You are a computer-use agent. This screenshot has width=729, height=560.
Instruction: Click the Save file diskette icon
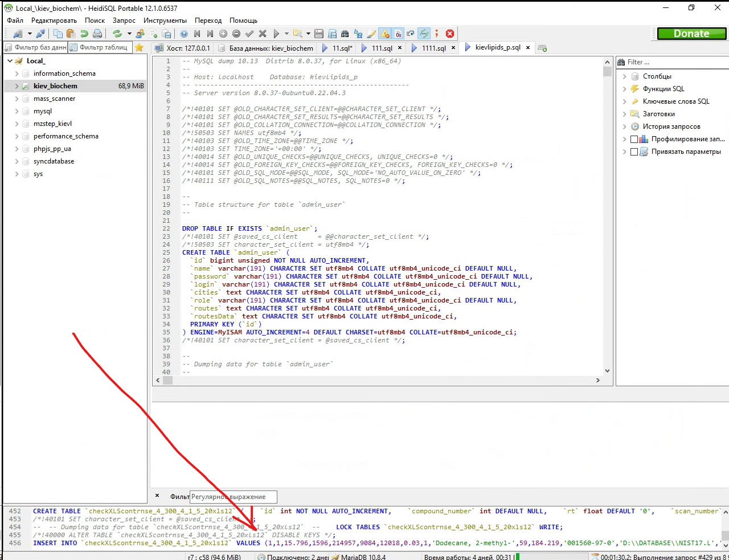[x=319, y=34]
